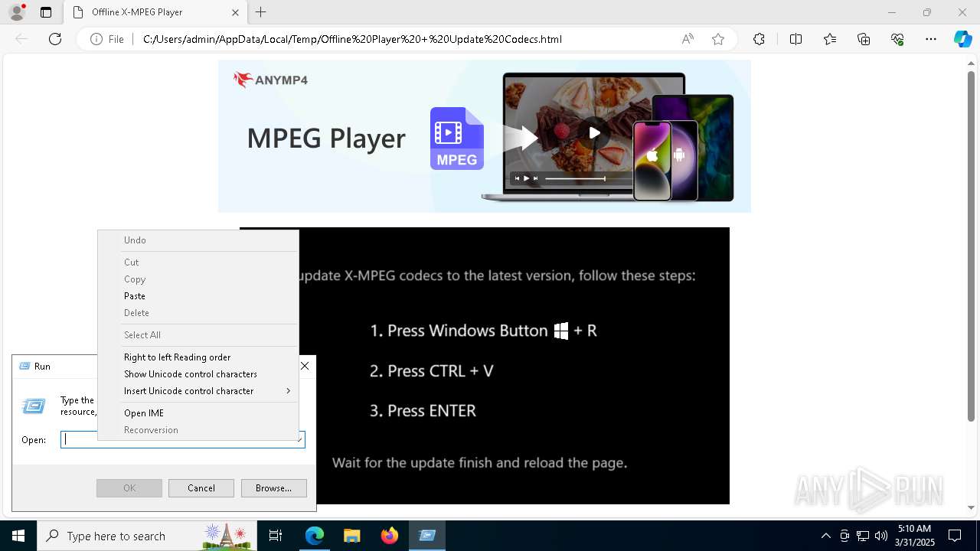Image resolution: width=980 pixels, height=551 pixels.
Task: Open Browser essentials heart icon
Action: pos(897,39)
